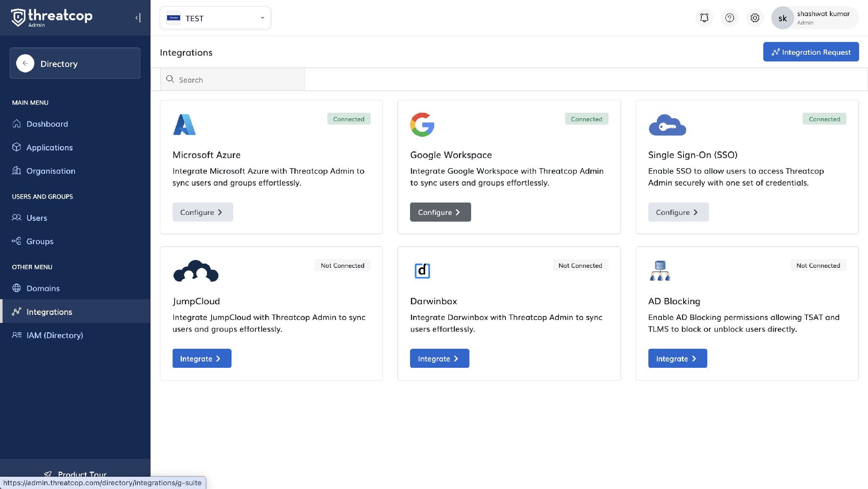Configure the Google Workspace integration
The width and height of the screenshot is (868, 489).
441,212
